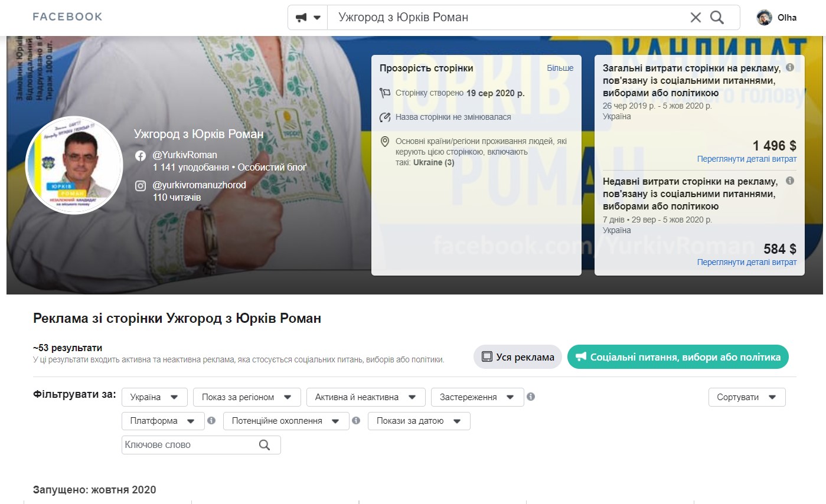Click the keyword search magnifier icon

[x=265, y=444]
